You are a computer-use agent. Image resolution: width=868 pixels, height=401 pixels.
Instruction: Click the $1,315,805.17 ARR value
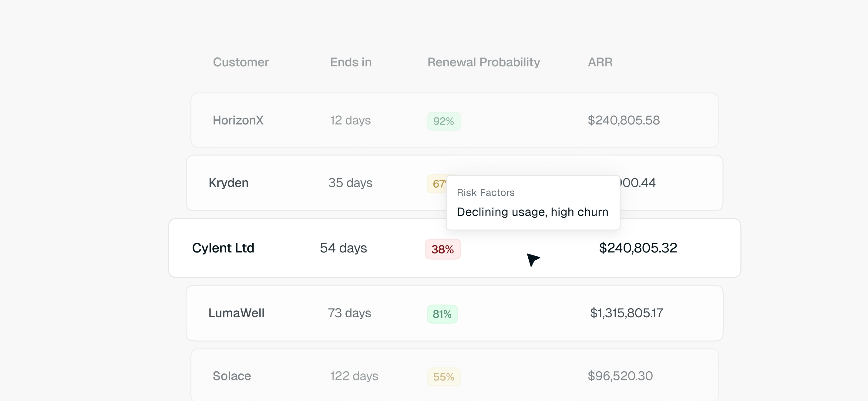(x=626, y=313)
